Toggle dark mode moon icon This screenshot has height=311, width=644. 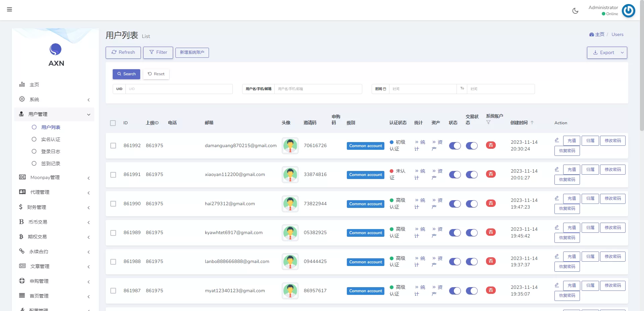point(575,11)
